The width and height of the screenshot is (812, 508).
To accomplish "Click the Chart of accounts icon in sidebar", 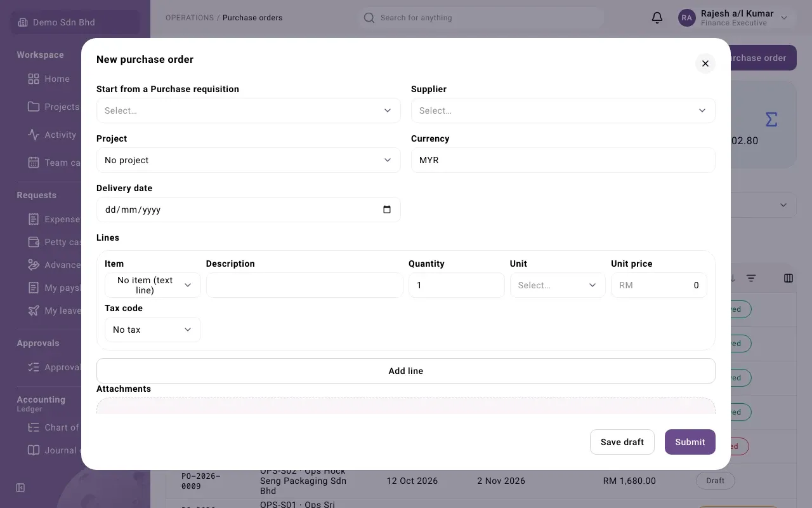I will [x=34, y=427].
